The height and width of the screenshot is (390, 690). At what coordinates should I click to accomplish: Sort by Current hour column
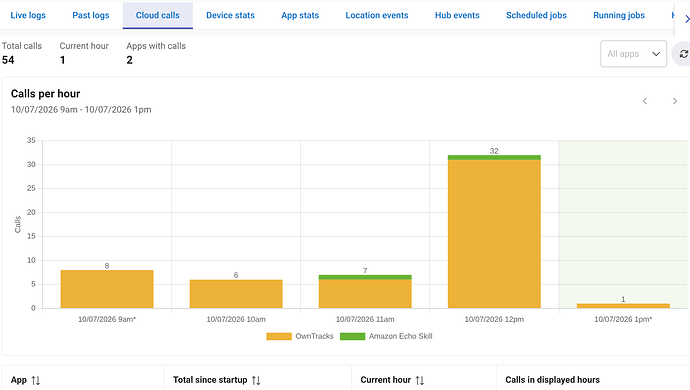point(392,380)
